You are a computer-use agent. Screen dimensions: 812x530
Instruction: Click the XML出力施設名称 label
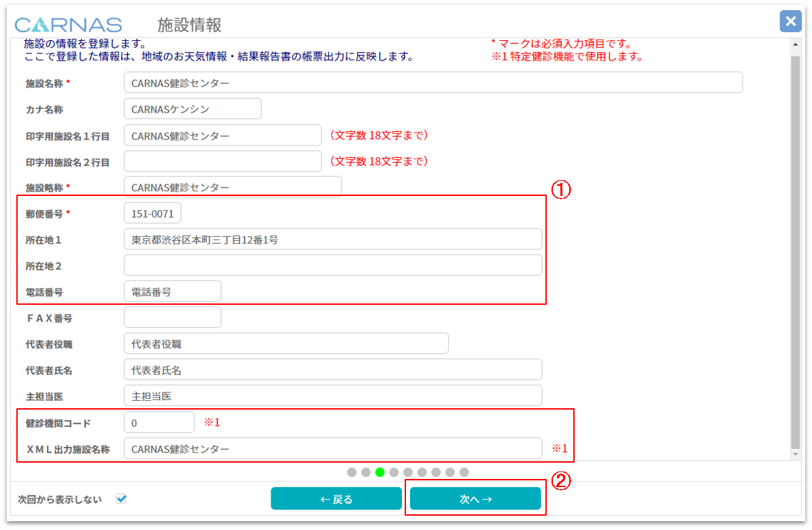tap(68, 450)
